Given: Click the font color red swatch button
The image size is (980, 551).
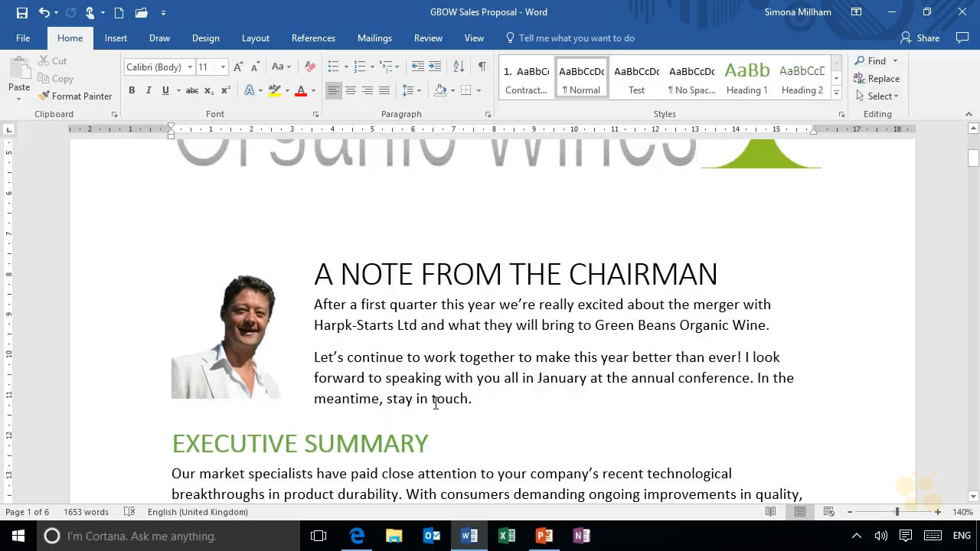Looking at the screenshot, I should click(301, 90).
